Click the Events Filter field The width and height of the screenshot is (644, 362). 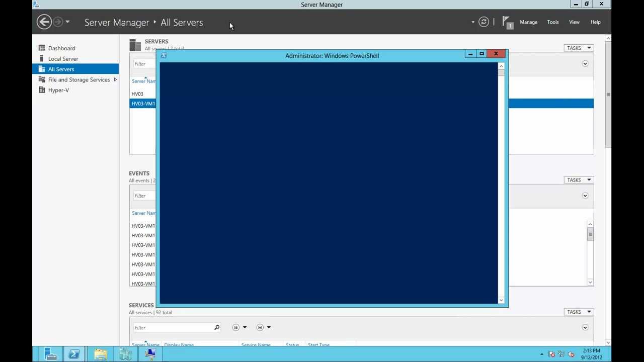144,196
